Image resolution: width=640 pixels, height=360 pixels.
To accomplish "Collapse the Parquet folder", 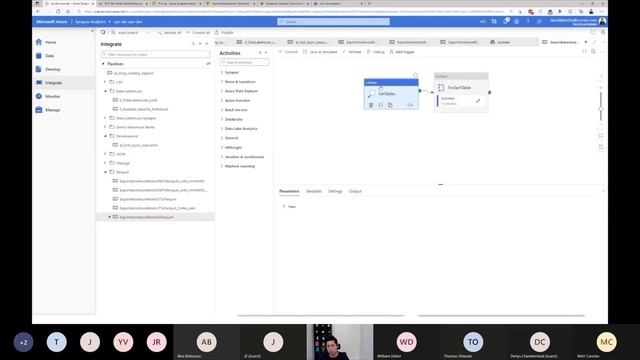I will pyautogui.click(x=105, y=172).
